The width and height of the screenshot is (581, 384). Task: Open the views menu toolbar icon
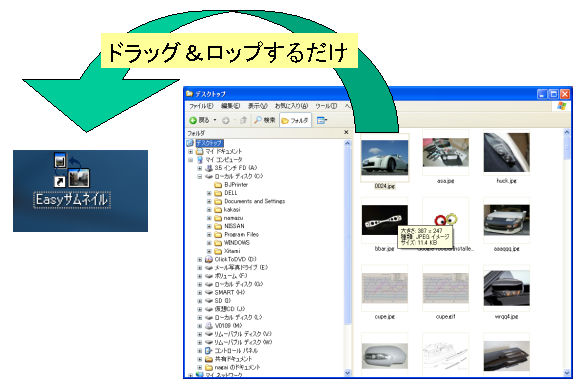pos(322,120)
